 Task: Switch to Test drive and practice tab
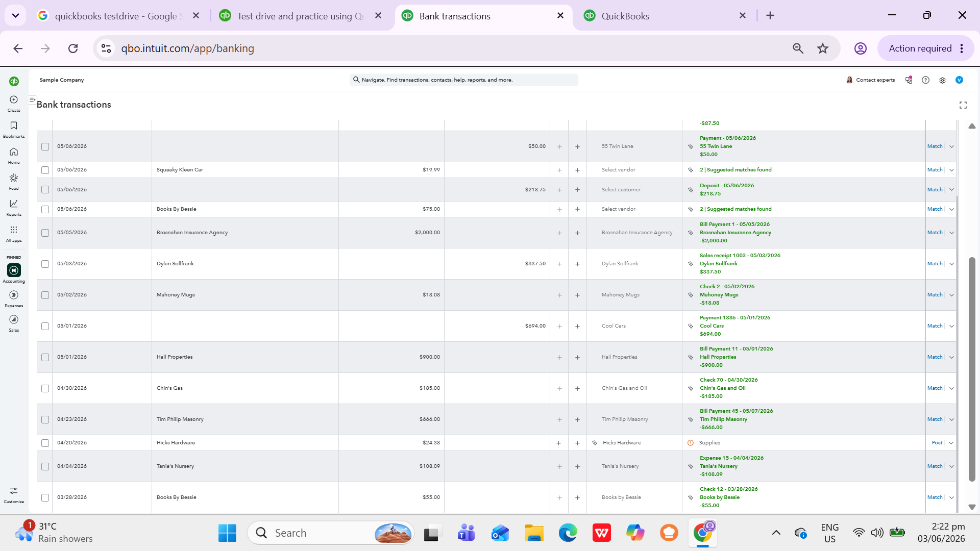pyautogui.click(x=301, y=16)
